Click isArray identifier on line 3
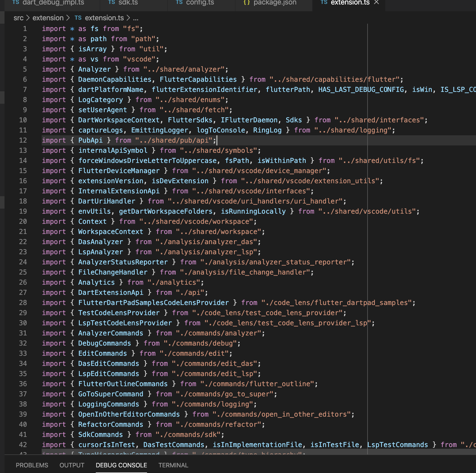The width and height of the screenshot is (476, 473). point(93,49)
